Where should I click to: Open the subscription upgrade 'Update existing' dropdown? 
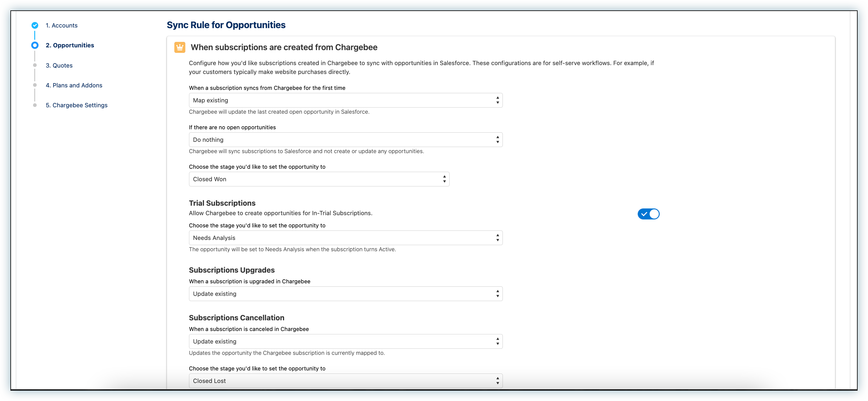[345, 294]
